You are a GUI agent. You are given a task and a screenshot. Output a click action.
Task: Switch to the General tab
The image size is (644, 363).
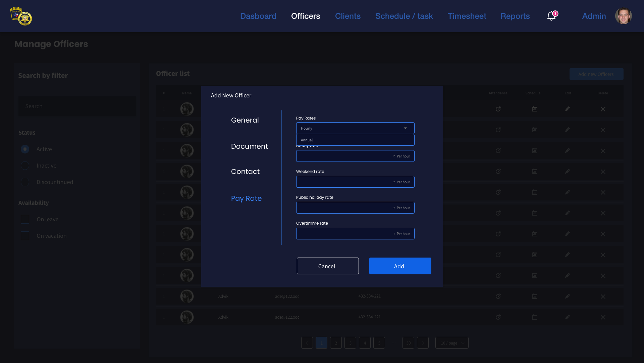245,120
